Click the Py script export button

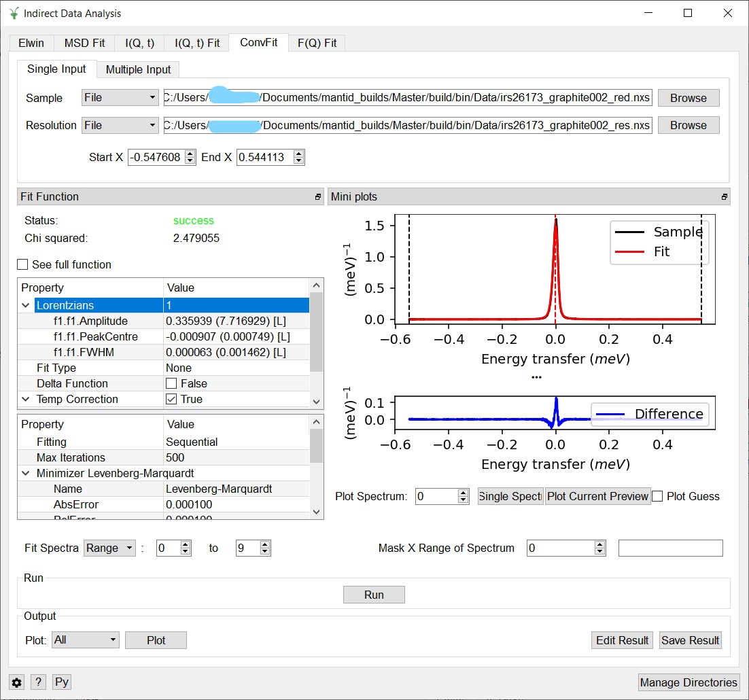(62, 682)
